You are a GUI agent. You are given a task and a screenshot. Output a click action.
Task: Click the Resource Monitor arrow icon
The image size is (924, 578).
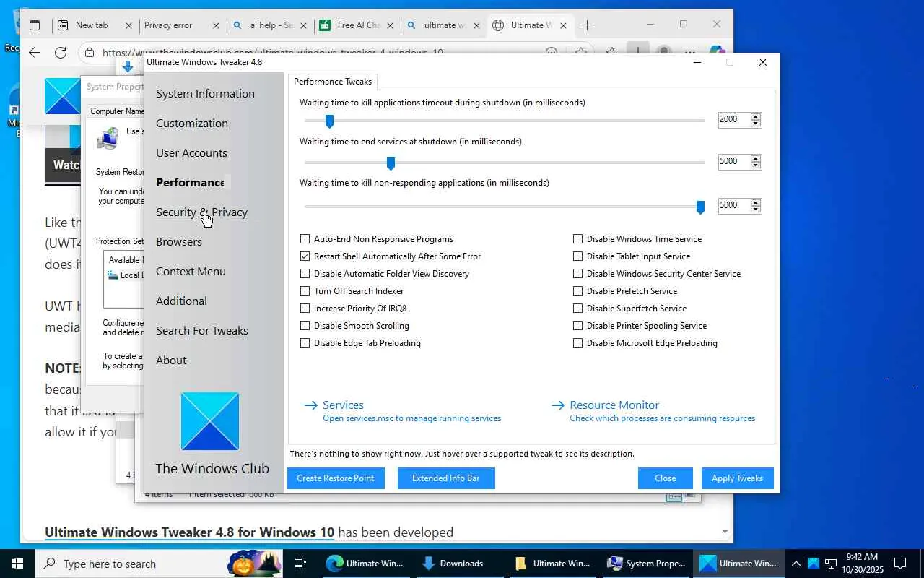(558, 405)
